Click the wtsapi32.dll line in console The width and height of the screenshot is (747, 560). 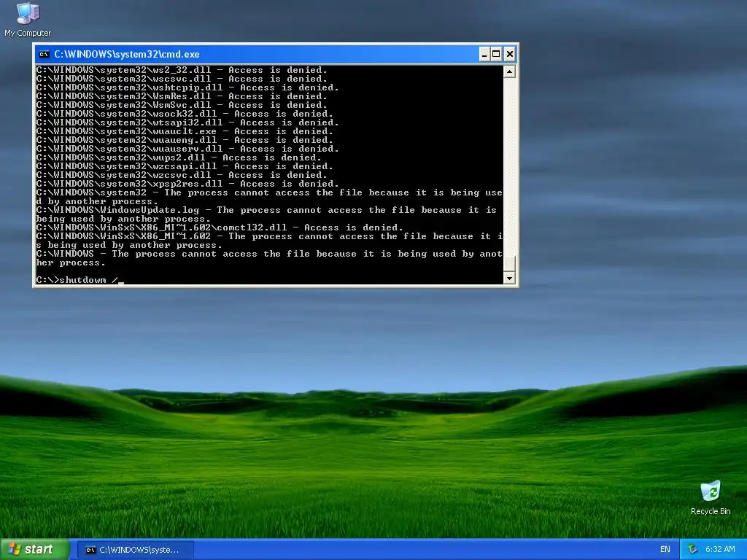187,122
